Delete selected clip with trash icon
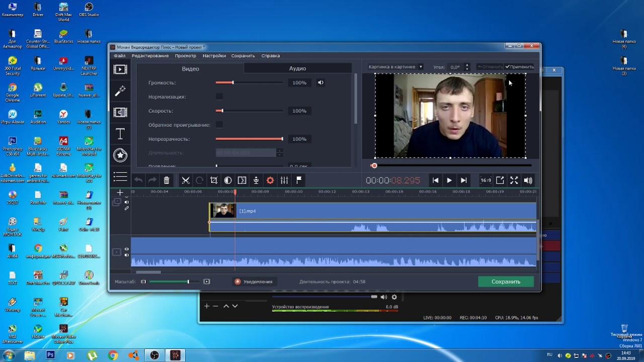The image size is (644, 362). [x=167, y=180]
